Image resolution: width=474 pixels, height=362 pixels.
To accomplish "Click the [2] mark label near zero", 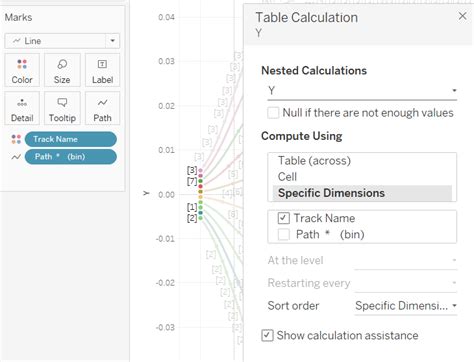I will pos(192,218).
